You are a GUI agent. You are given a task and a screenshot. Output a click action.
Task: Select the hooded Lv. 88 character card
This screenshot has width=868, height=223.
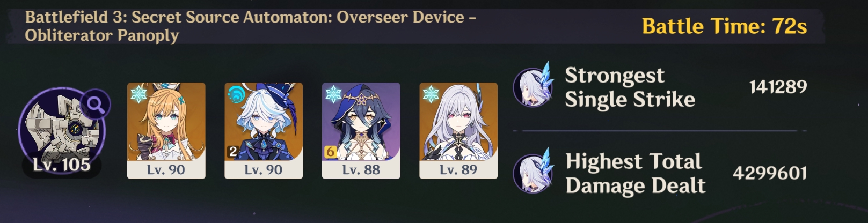pos(361,130)
